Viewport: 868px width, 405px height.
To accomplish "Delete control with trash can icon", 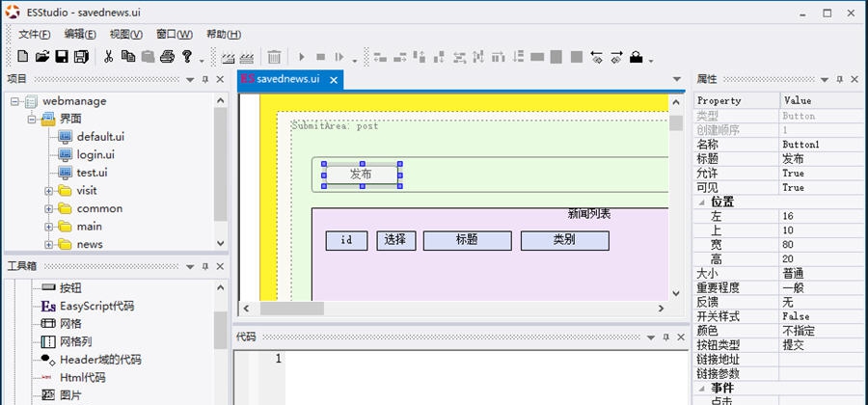I will (x=274, y=57).
